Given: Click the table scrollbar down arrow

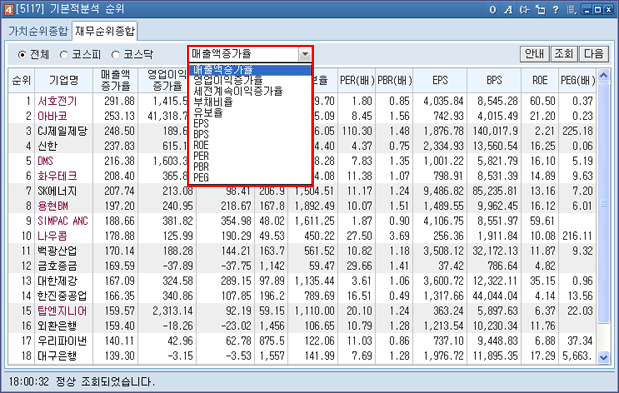Looking at the screenshot, I should [x=604, y=357].
